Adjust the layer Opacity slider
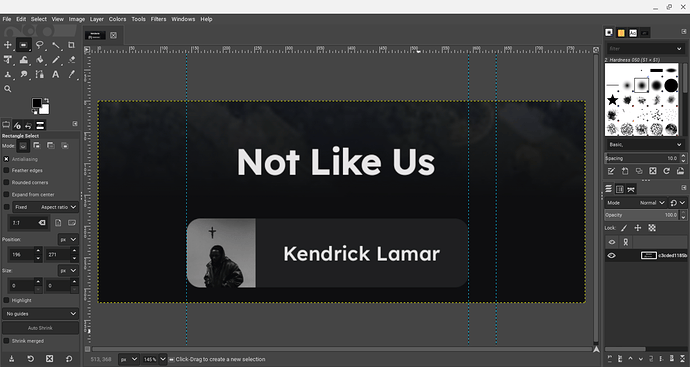 [642, 215]
